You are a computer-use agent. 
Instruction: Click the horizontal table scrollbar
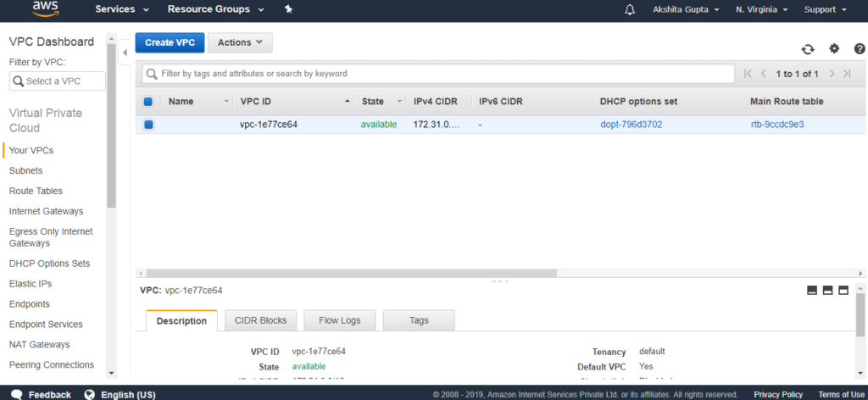click(352, 274)
